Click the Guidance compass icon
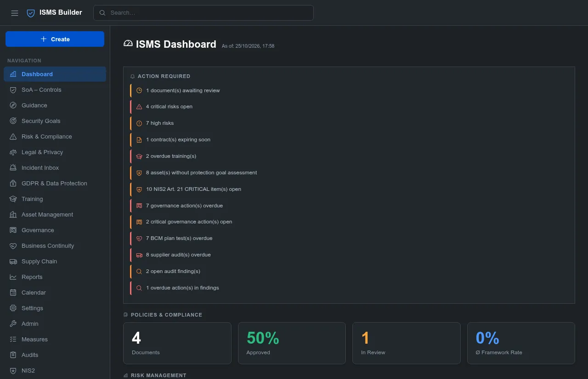Viewport: 588px width, 379px height. coord(13,106)
